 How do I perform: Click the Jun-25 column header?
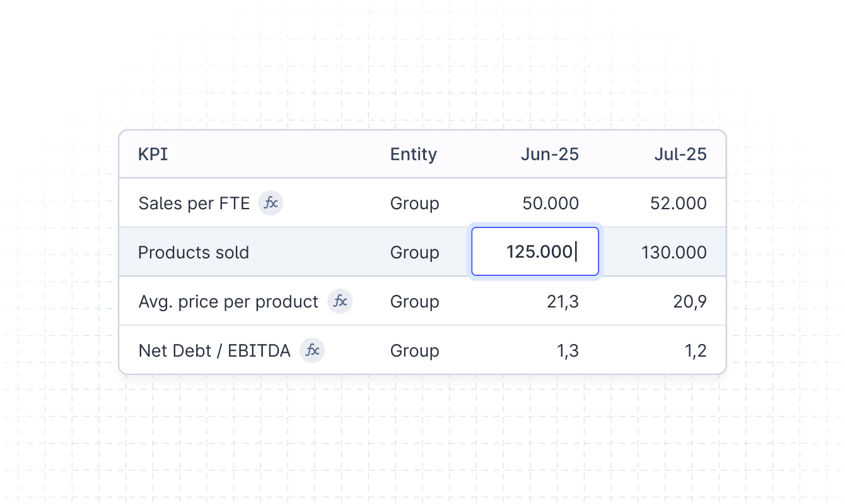point(549,154)
